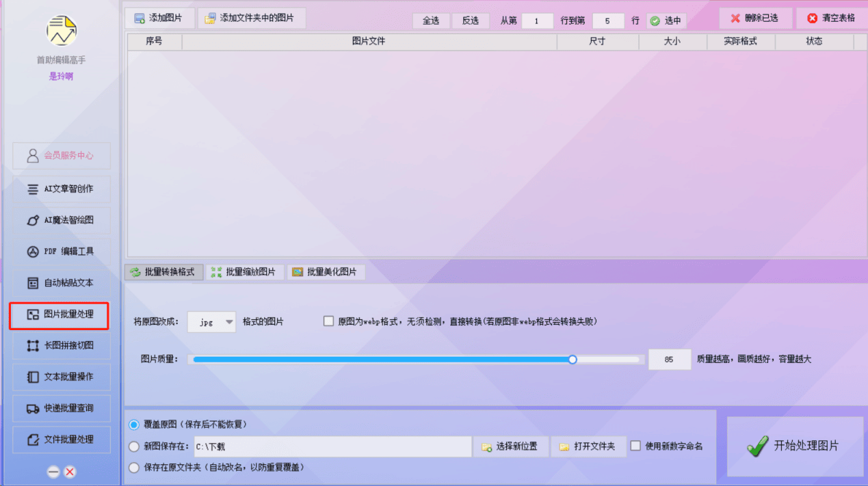This screenshot has width=868, height=486.
Task: Open the PDF 编辑工具 sidebar icon
Action: (60, 251)
